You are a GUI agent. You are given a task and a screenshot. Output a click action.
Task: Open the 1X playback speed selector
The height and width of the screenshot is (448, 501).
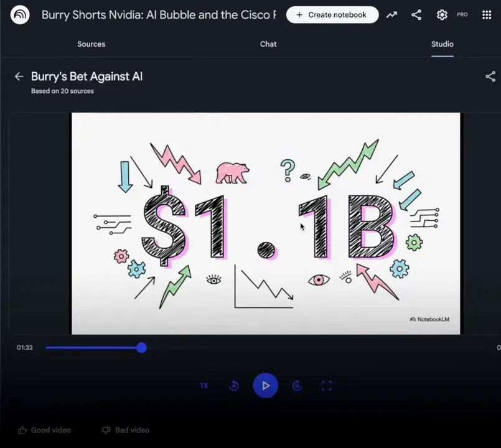(x=204, y=385)
